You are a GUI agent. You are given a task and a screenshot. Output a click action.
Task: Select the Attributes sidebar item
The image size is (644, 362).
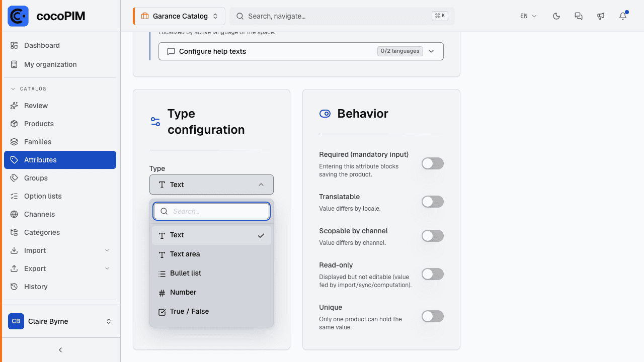(60, 160)
